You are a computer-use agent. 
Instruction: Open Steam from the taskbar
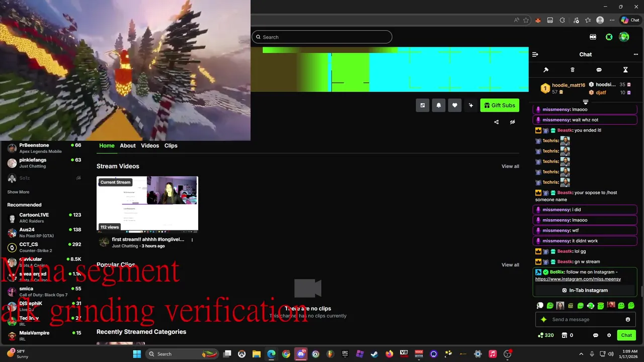pyautogui.click(x=374, y=354)
